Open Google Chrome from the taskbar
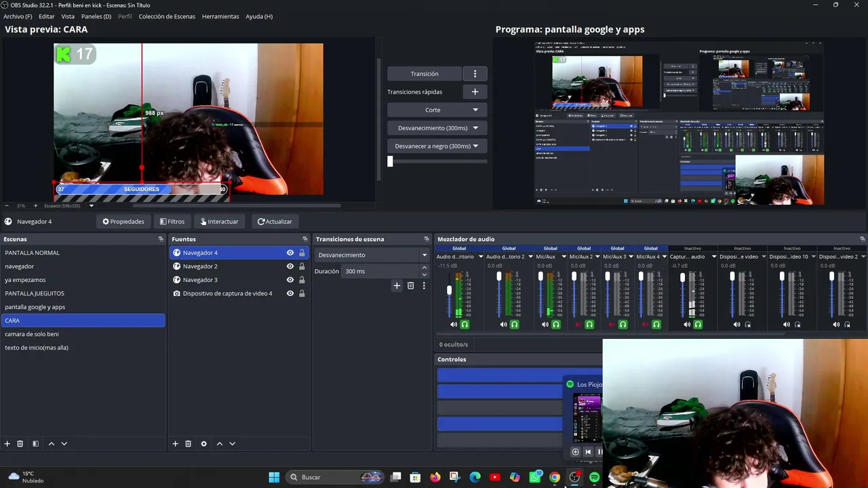The image size is (868, 488). tap(555, 477)
